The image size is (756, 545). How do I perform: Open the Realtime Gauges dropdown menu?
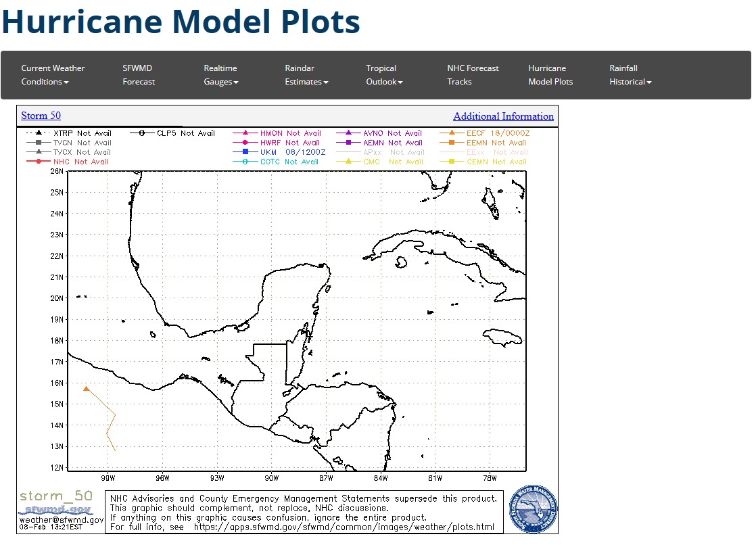click(x=221, y=75)
